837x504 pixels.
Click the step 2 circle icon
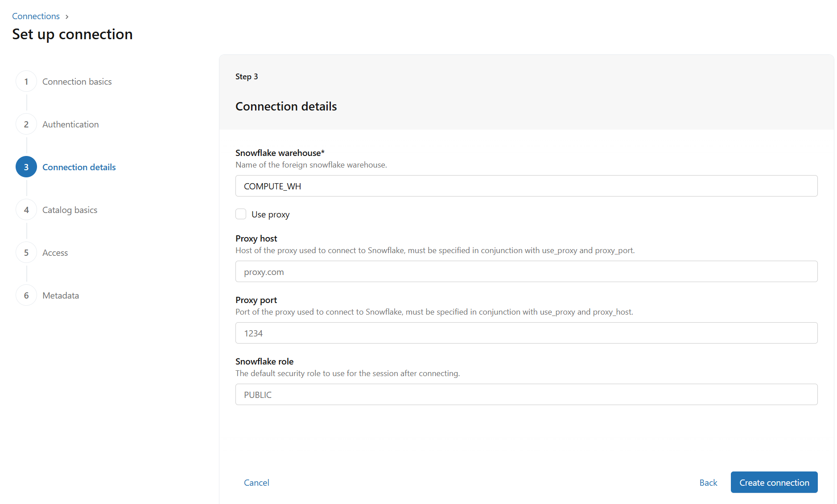26,124
